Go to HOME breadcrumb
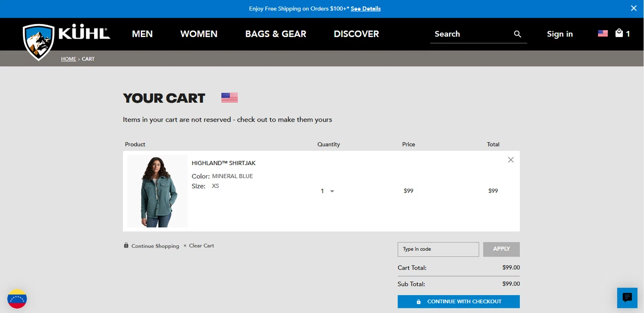The width and height of the screenshot is (644, 313). pyautogui.click(x=68, y=59)
